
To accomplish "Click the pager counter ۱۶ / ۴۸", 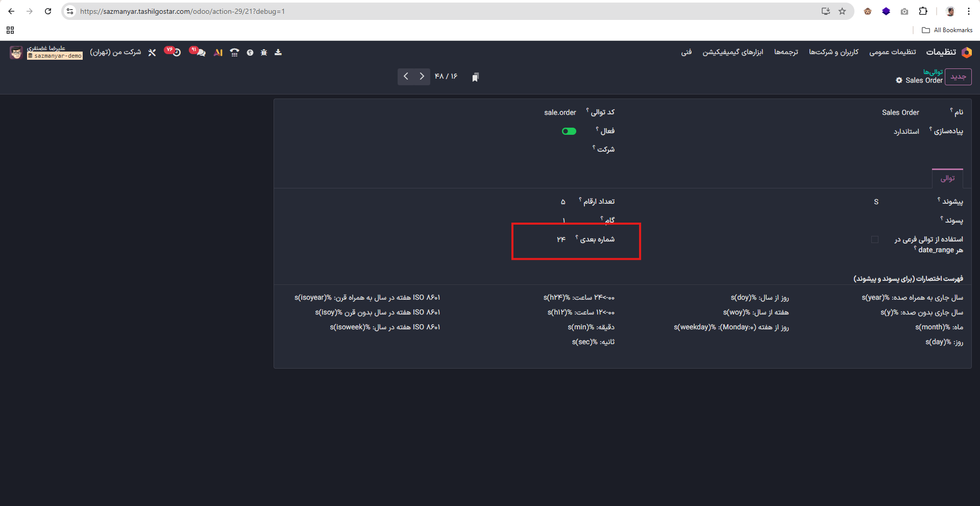I will click(x=446, y=77).
